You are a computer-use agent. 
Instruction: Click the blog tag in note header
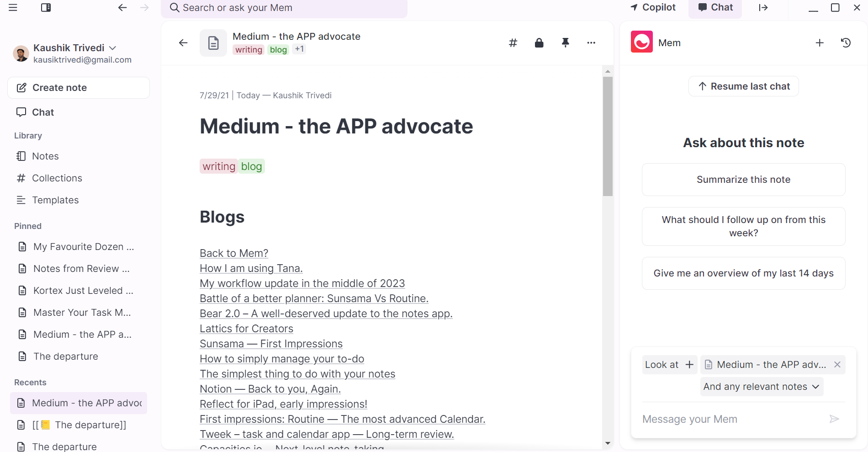pos(278,50)
